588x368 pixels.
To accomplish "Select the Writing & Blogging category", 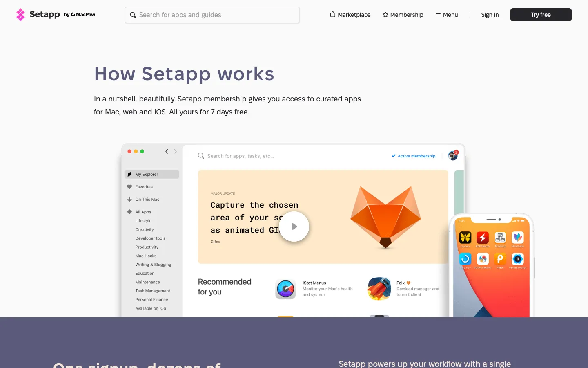I will pyautogui.click(x=153, y=265).
